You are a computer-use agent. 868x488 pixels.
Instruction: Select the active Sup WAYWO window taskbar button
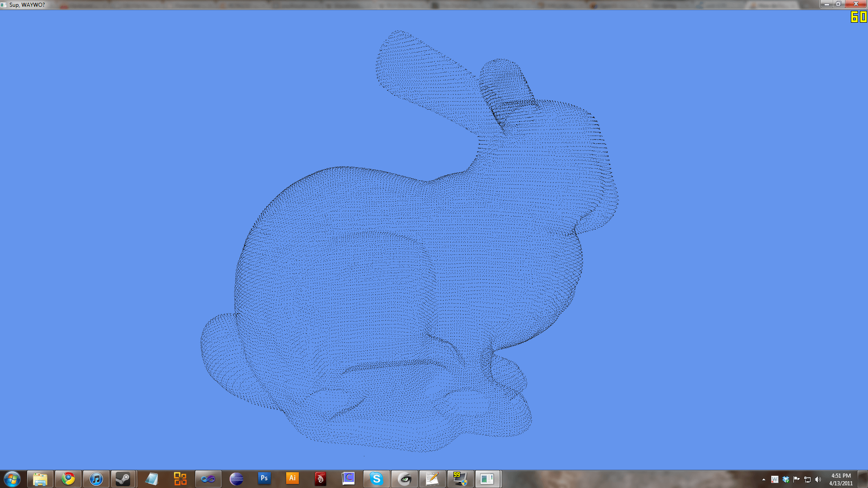[x=487, y=479]
